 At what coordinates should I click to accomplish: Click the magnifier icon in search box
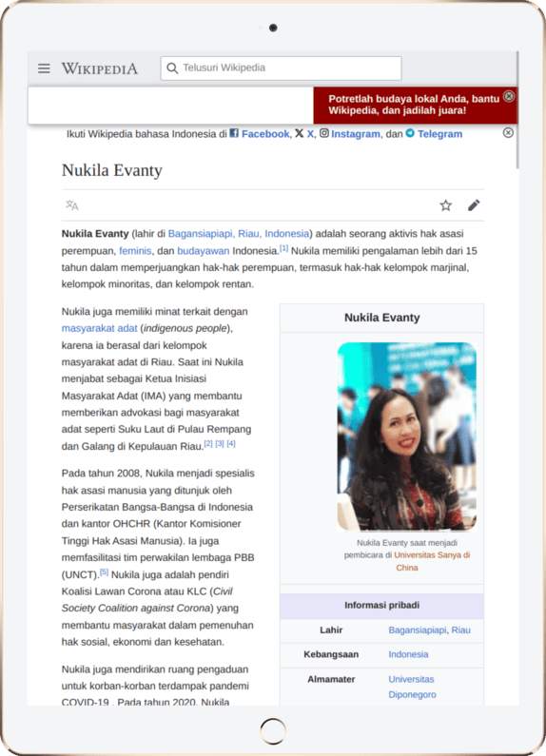pos(172,68)
